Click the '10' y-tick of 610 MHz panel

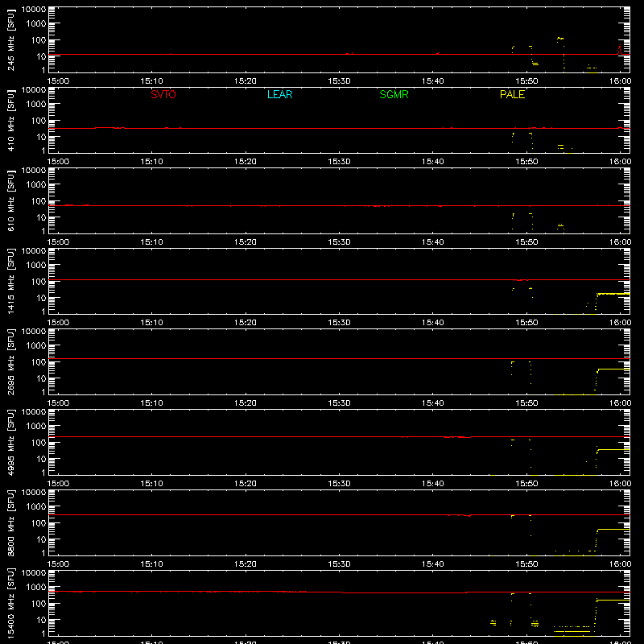click(x=41, y=217)
